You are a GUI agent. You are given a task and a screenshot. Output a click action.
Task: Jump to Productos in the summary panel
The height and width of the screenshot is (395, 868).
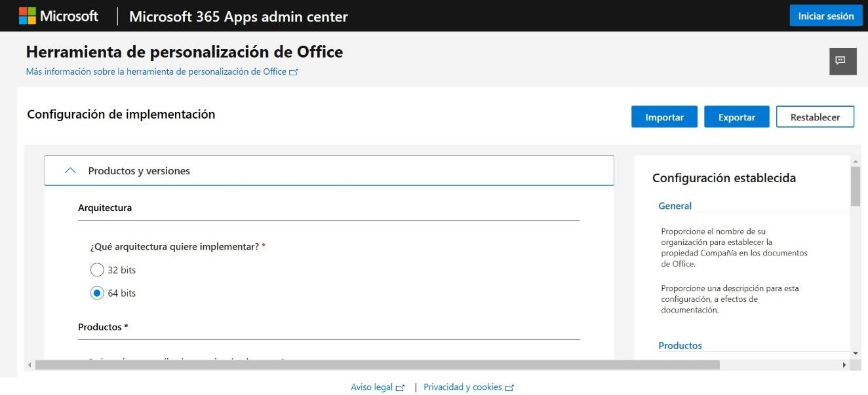680,345
